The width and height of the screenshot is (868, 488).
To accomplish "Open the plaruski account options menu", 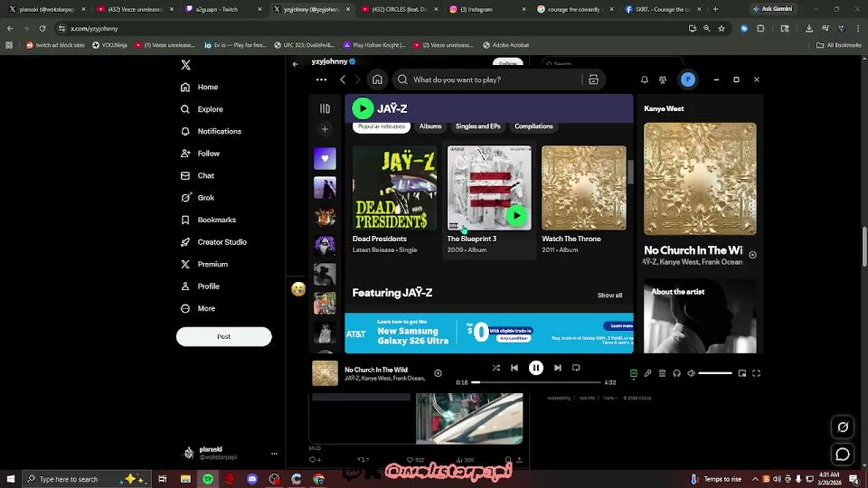I will 274,453.
